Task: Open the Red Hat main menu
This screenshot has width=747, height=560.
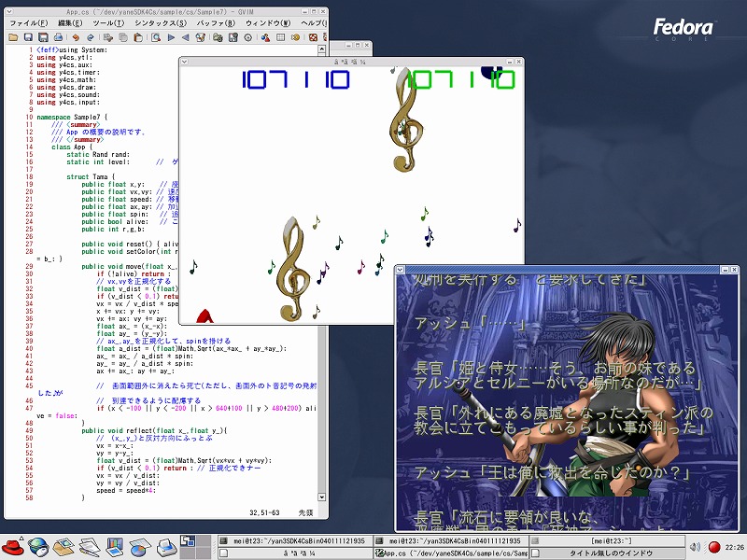Action: [x=12, y=546]
